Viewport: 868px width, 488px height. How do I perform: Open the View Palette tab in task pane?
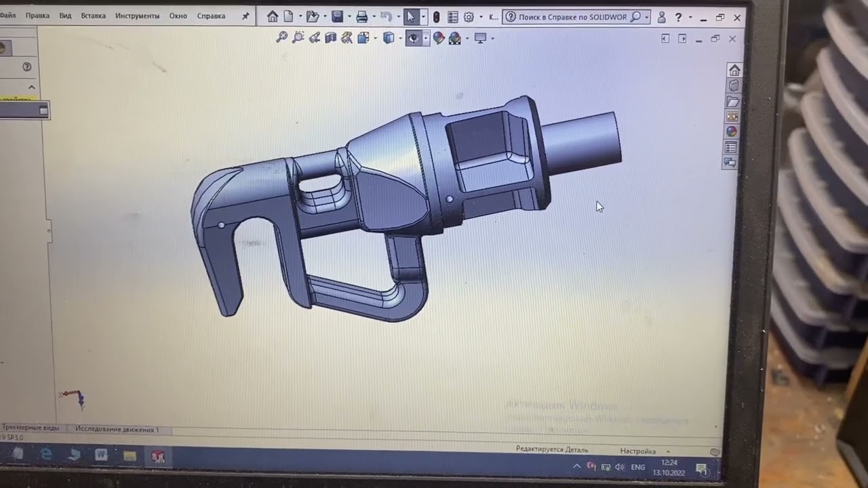point(732,117)
